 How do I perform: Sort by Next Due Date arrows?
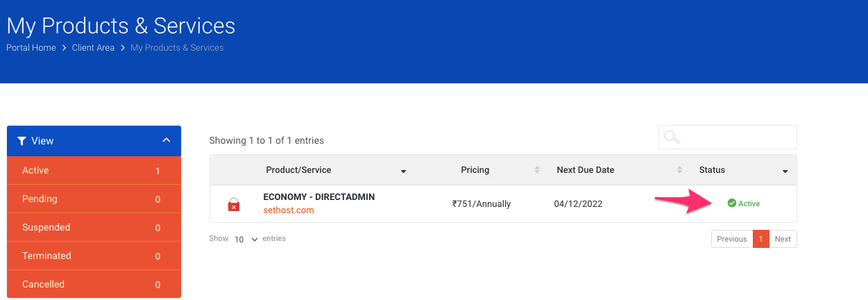click(680, 170)
